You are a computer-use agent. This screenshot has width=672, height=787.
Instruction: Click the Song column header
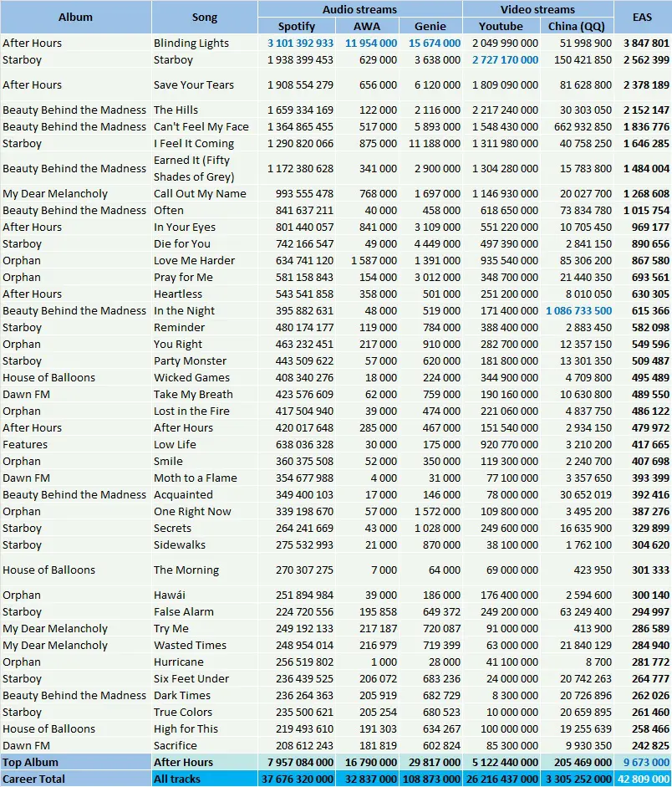coord(205,17)
